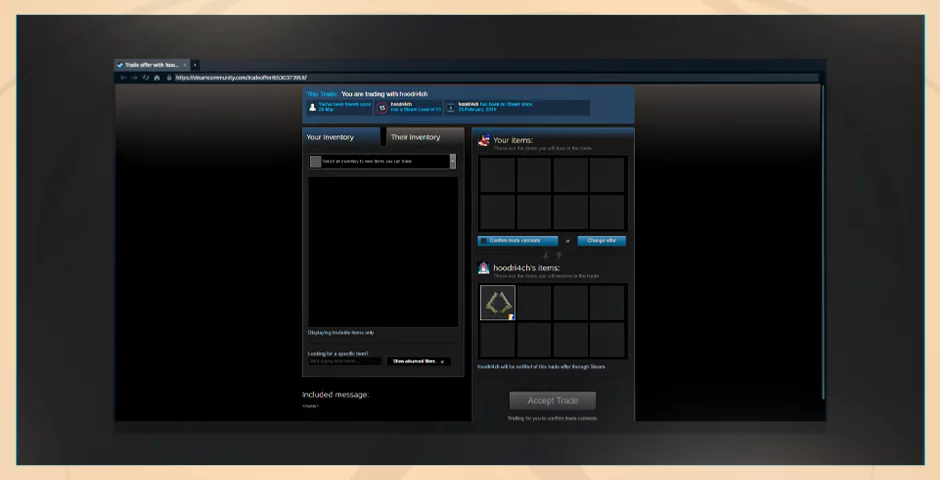Click 'Waiting for you to confirm' status text
This screenshot has width=940, height=480.
point(553,418)
